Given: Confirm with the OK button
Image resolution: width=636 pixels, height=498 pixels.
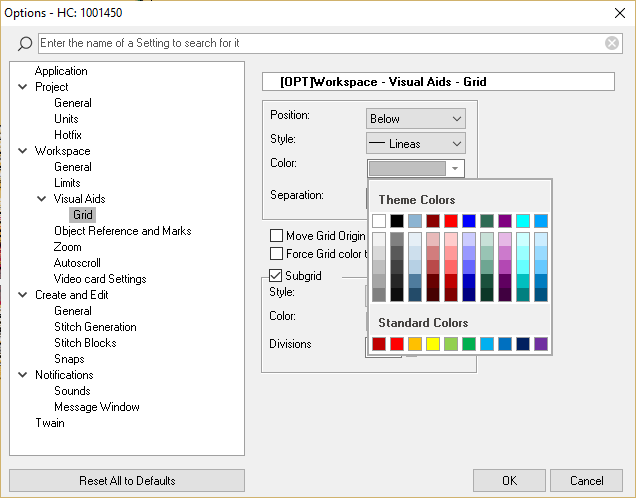Looking at the screenshot, I should (509, 480).
